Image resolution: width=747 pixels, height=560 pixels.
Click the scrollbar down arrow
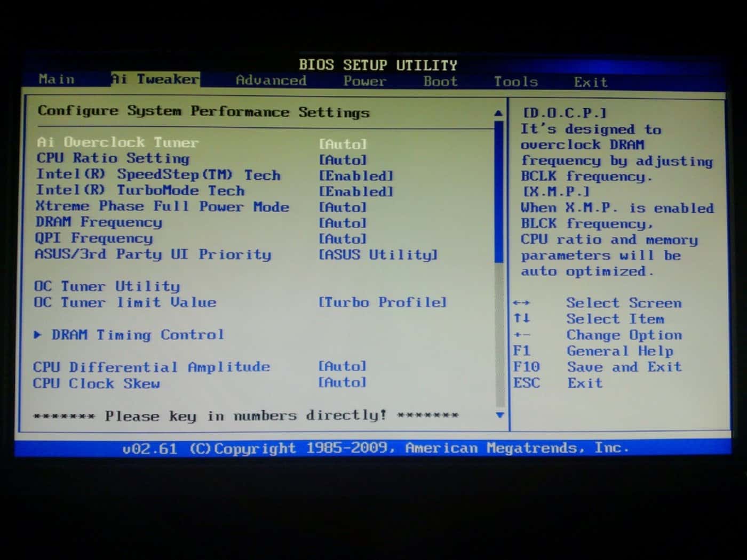tap(500, 415)
